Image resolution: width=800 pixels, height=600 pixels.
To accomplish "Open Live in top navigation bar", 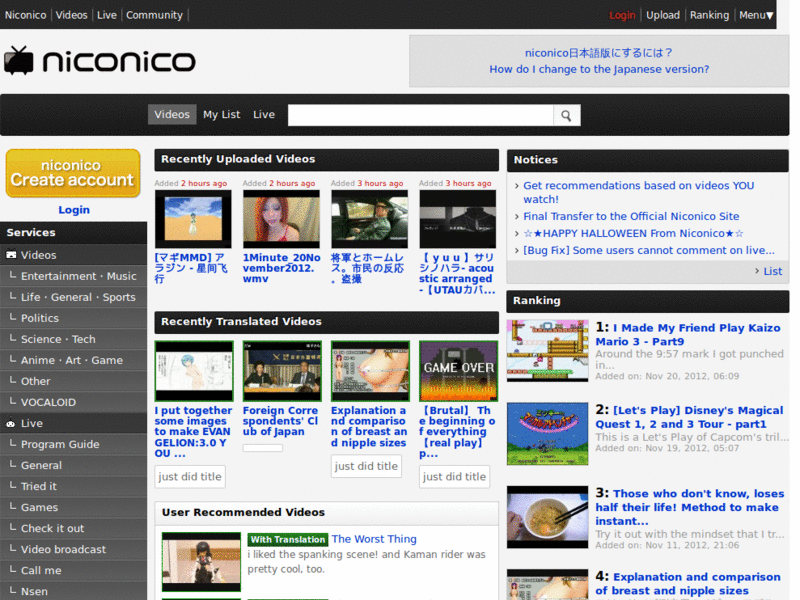I will (x=107, y=15).
